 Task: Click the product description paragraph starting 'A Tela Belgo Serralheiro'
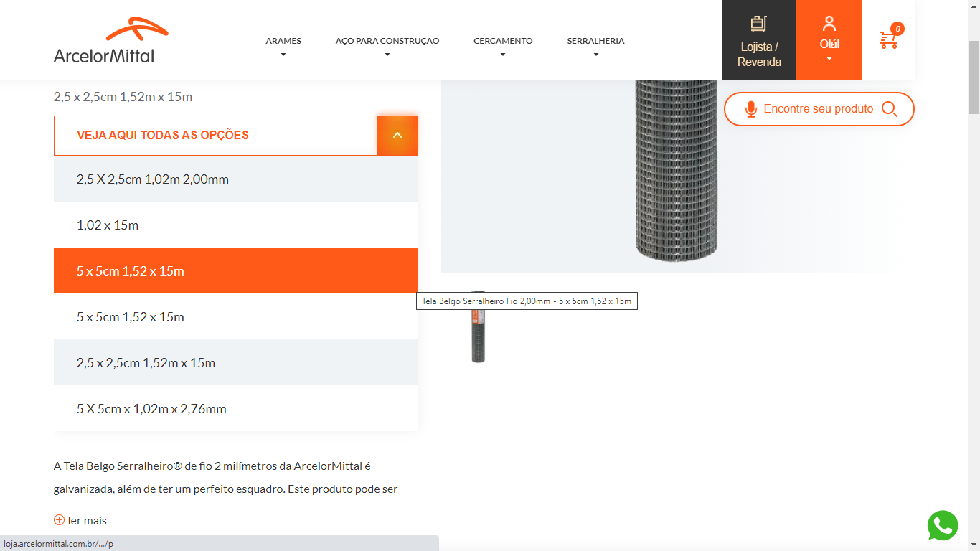[x=226, y=478]
